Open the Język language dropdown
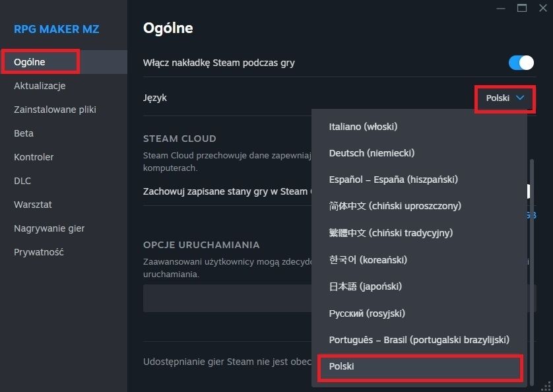553x392 pixels. (x=505, y=98)
